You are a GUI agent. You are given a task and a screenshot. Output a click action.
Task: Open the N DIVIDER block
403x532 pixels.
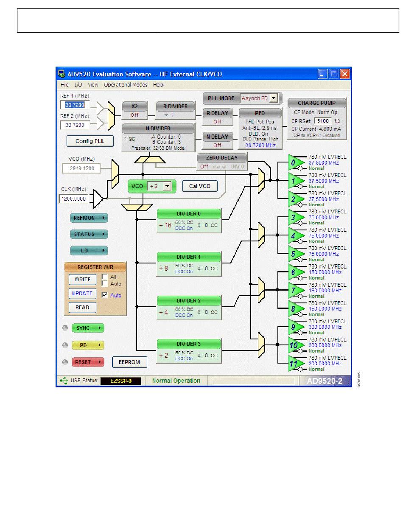pyautogui.click(x=158, y=138)
